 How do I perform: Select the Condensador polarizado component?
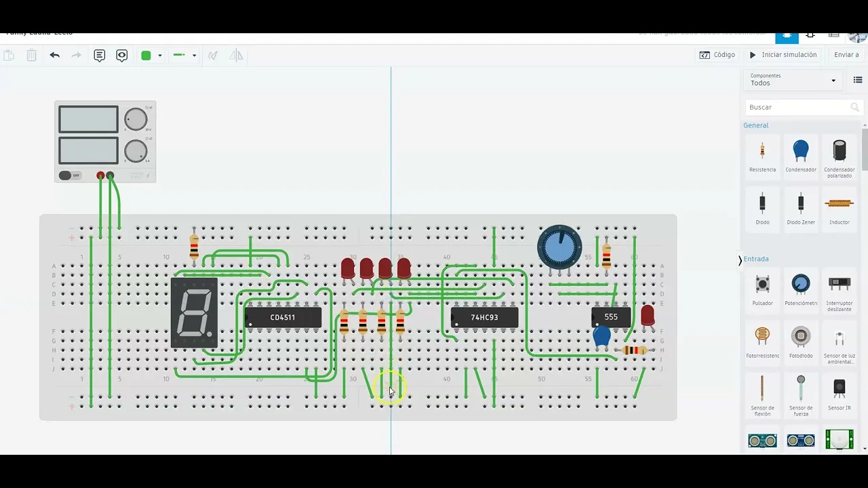pyautogui.click(x=840, y=158)
